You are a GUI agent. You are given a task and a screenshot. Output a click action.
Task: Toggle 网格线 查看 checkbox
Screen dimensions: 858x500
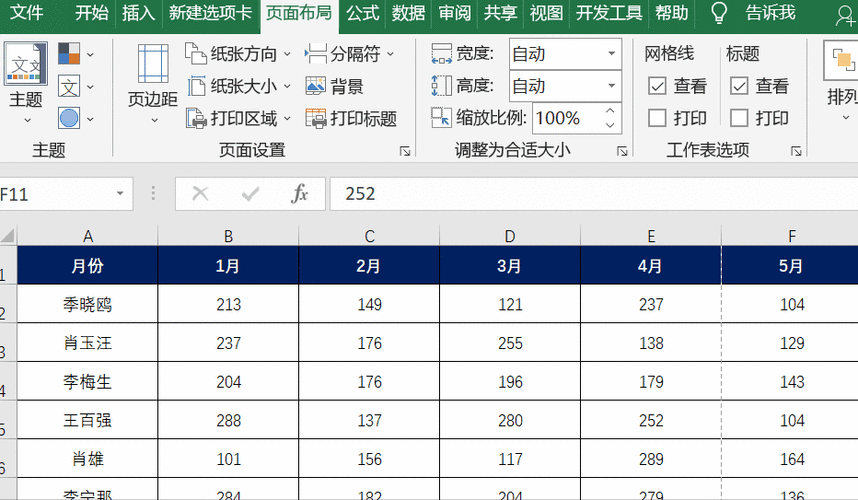[x=657, y=86]
